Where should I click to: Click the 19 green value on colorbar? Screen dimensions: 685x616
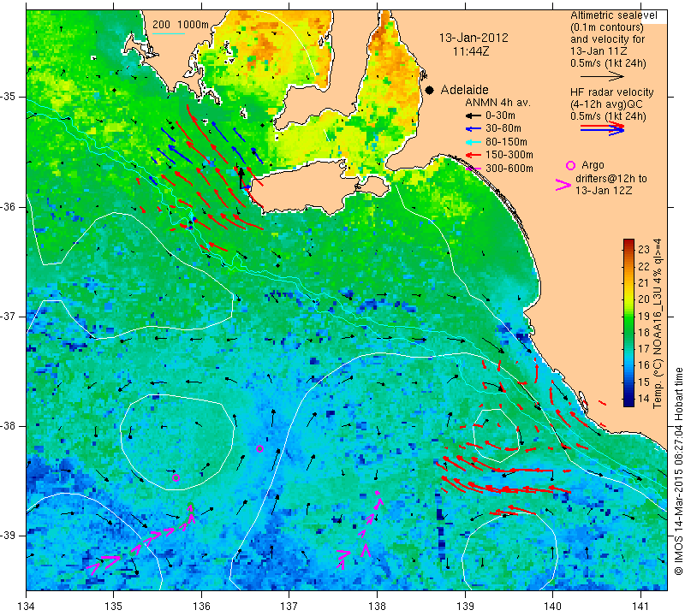(644, 316)
